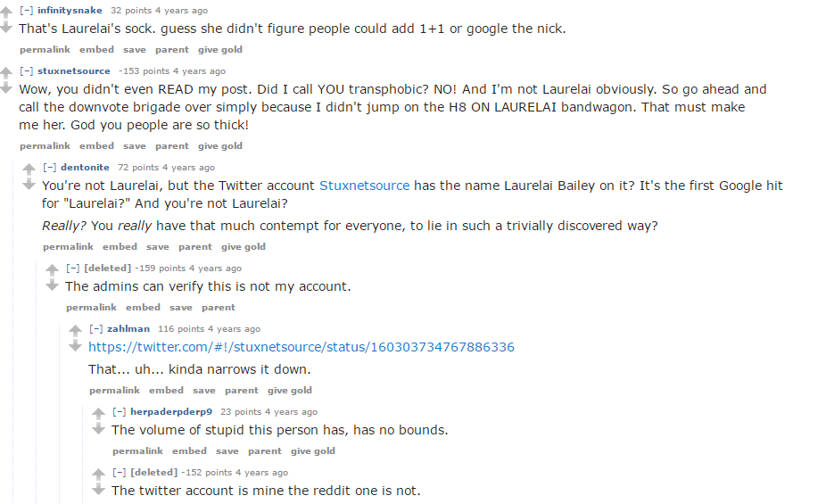Open the Stuxnetsource Twitter account link
The height and width of the screenshot is (504, 826).
(x=365, y=186)
